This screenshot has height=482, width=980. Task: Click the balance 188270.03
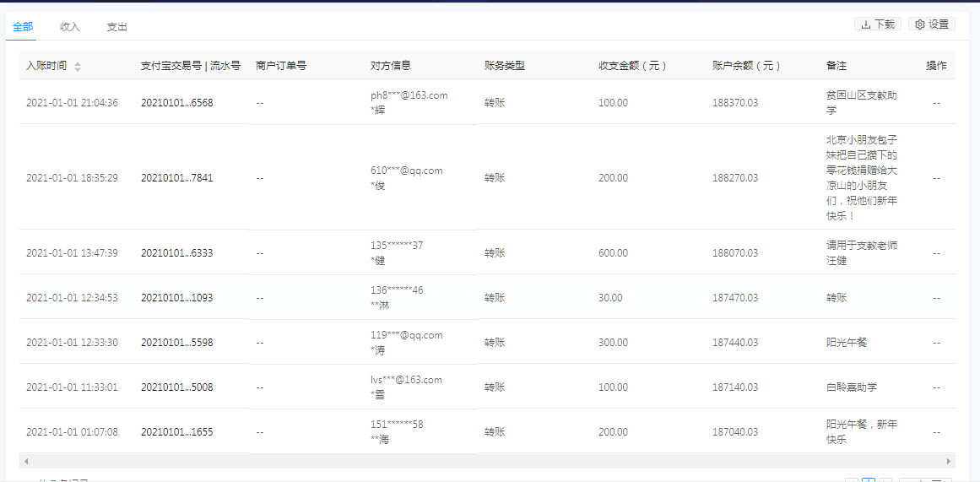[735, 177]
